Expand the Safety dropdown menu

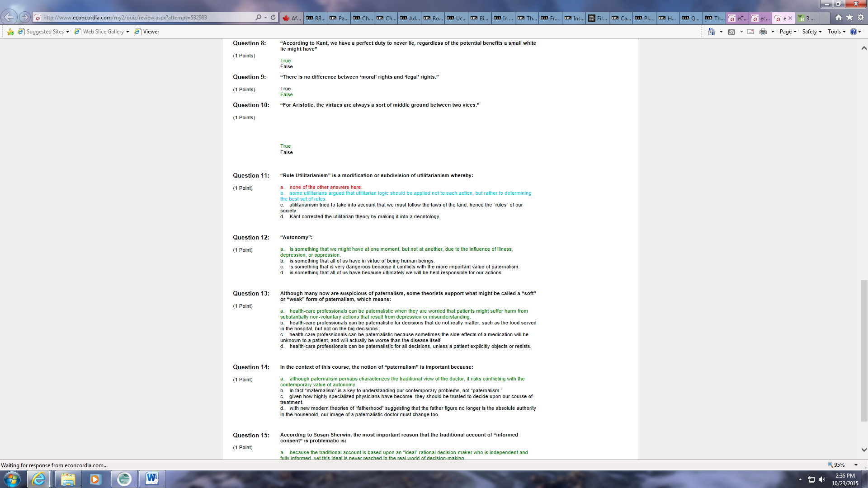coord(812,32)
